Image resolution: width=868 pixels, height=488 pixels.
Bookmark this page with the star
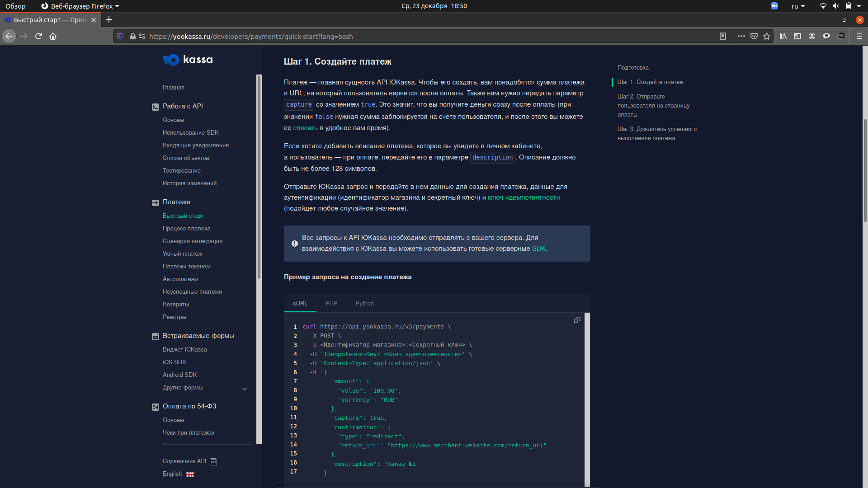tap(767, 36)
